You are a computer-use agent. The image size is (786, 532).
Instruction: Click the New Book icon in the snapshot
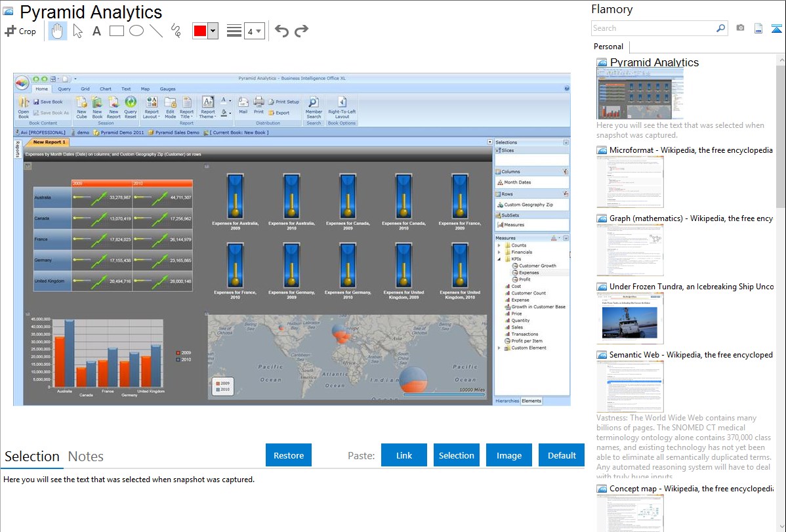click(97, 108)
